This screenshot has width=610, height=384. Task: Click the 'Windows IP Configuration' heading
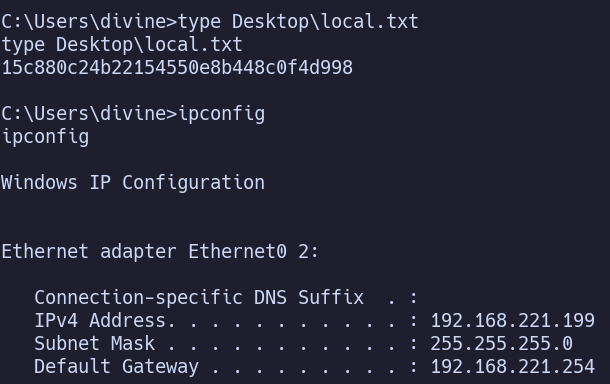(x=133, y=182)
